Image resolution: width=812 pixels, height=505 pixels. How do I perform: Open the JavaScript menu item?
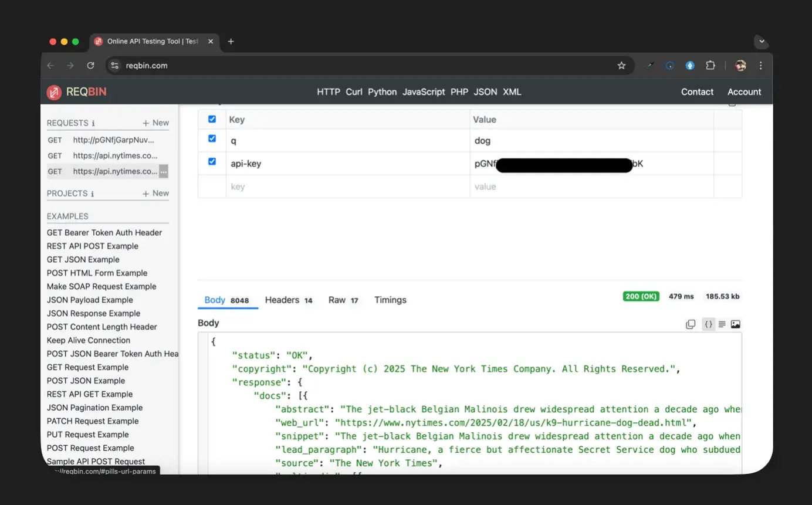(424, 92)
